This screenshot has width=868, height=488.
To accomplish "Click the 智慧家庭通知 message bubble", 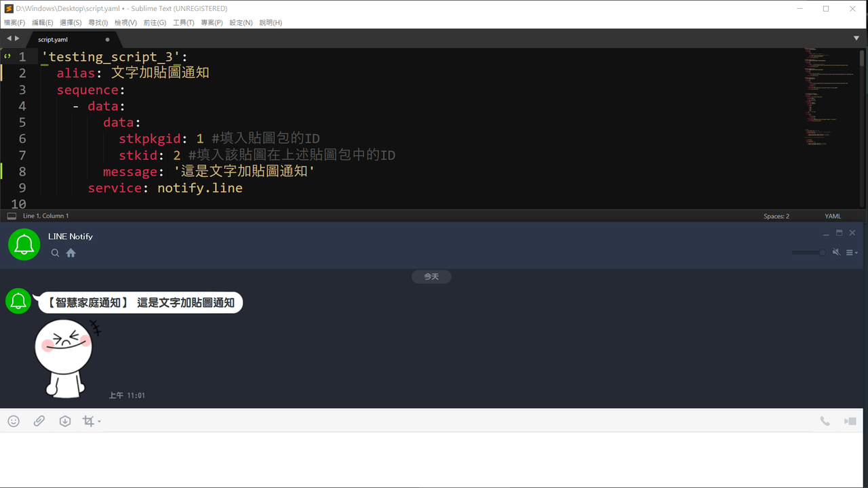I will (x=140, y=303).
